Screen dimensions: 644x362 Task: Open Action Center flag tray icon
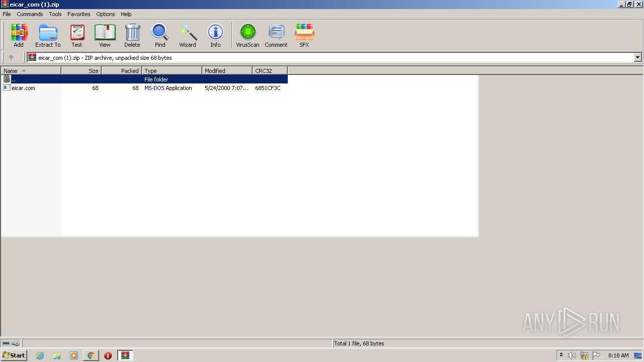(596, 355)
